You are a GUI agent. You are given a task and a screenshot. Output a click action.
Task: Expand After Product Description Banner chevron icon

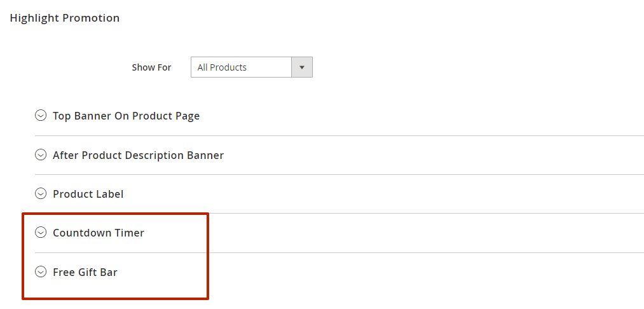(40, 155)
